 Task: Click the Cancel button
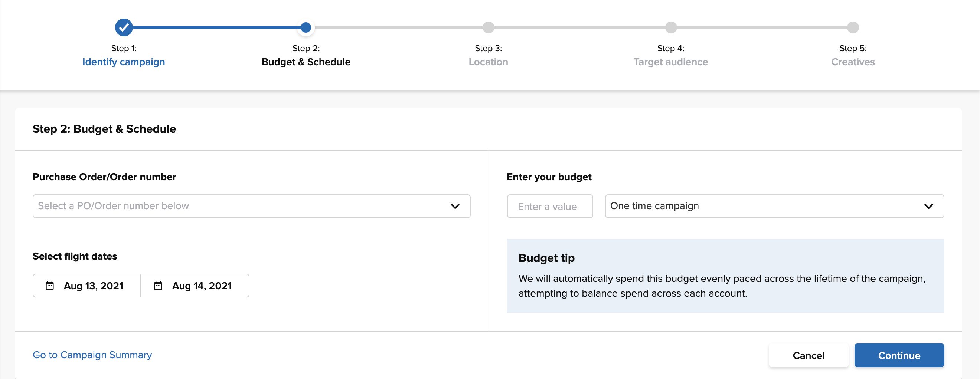(x=808, y=355)
